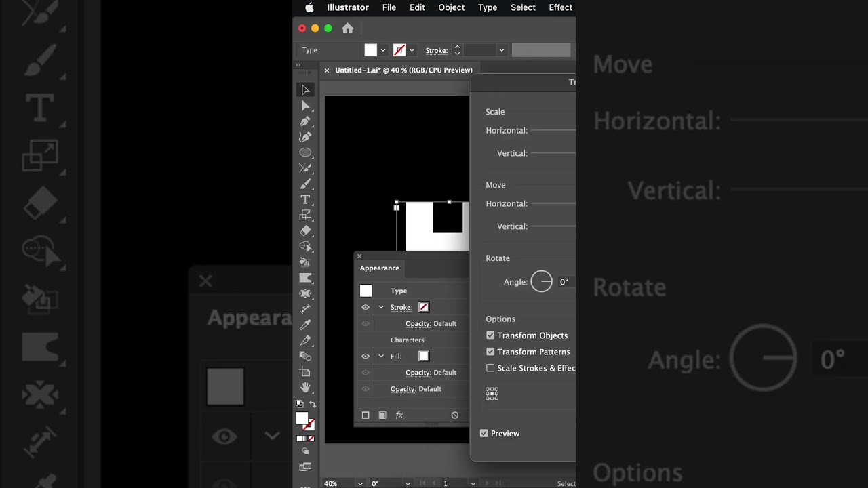The height and width of the screenshot is (488, 868).
Task: Click the Stroke color swatch in Appearance
Action: tap(424, 307)
